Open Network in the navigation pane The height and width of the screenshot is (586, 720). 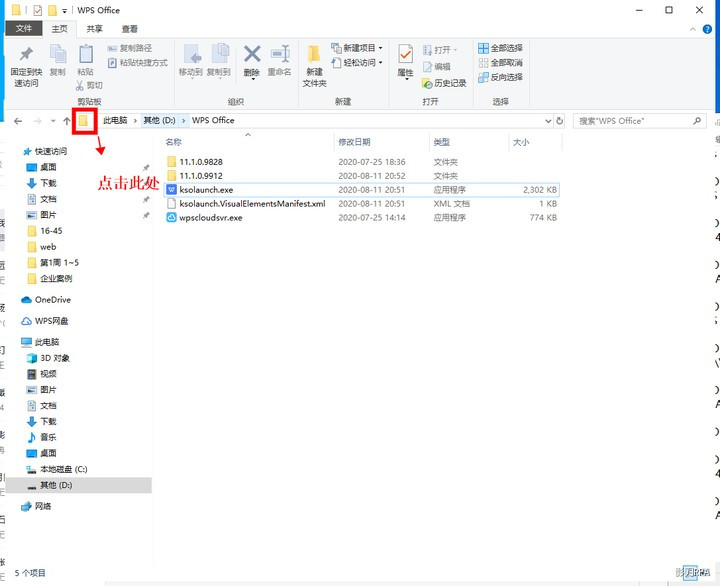click(x=36, y=507)
